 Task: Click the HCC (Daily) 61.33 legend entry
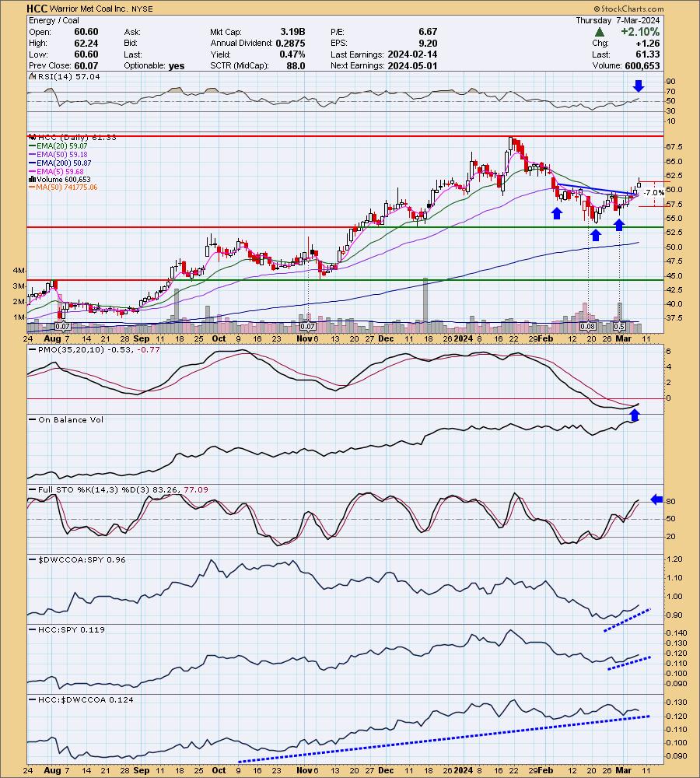[x=76, y=137]
